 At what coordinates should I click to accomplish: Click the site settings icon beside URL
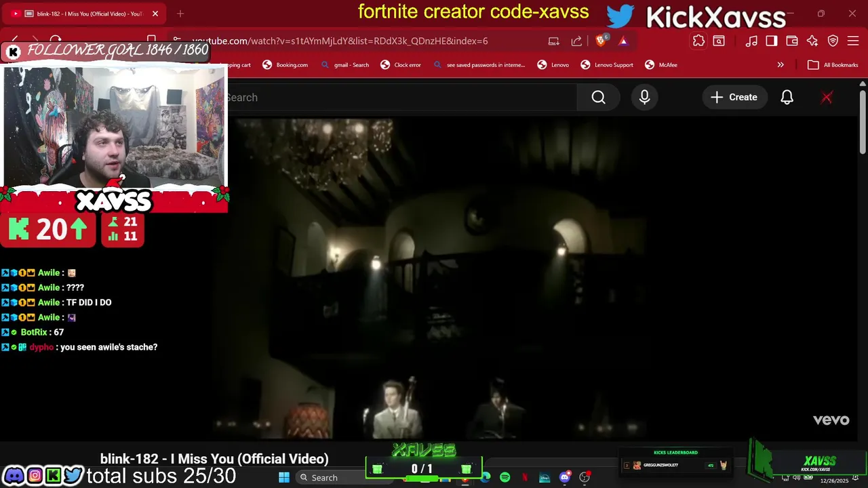pyautogui.click(x=177, y=41)
